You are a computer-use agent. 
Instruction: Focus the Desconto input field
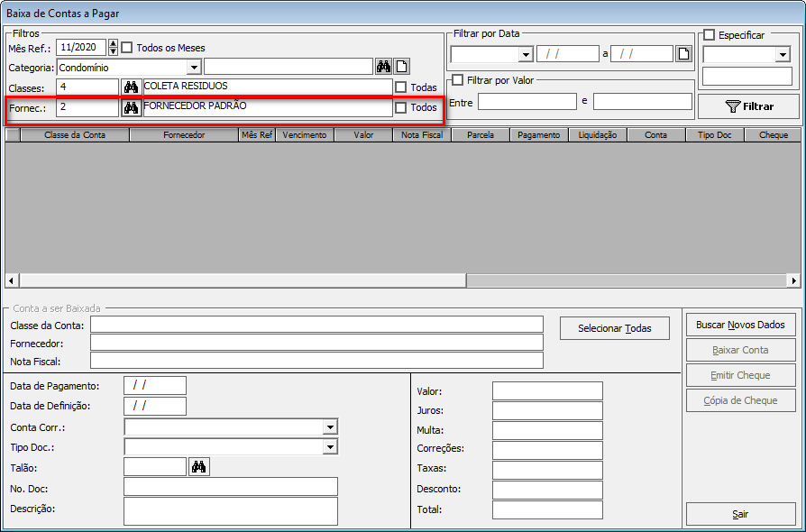[x=547, y=490]
